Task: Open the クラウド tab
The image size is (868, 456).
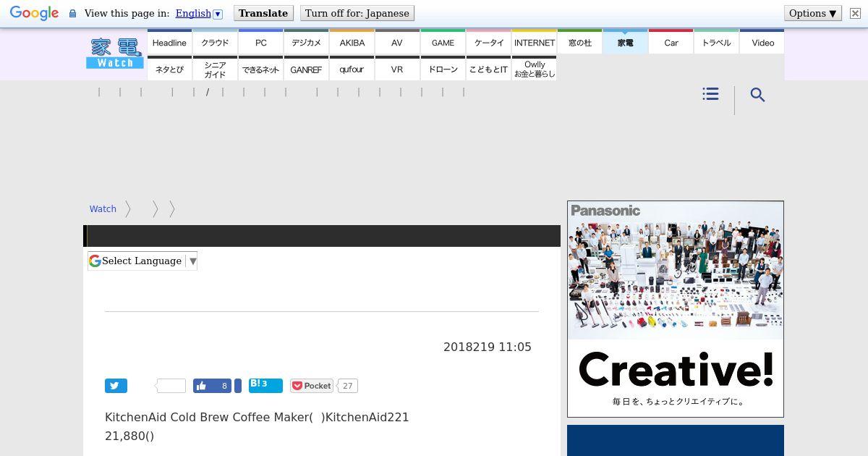Action: tap(215, 43)
